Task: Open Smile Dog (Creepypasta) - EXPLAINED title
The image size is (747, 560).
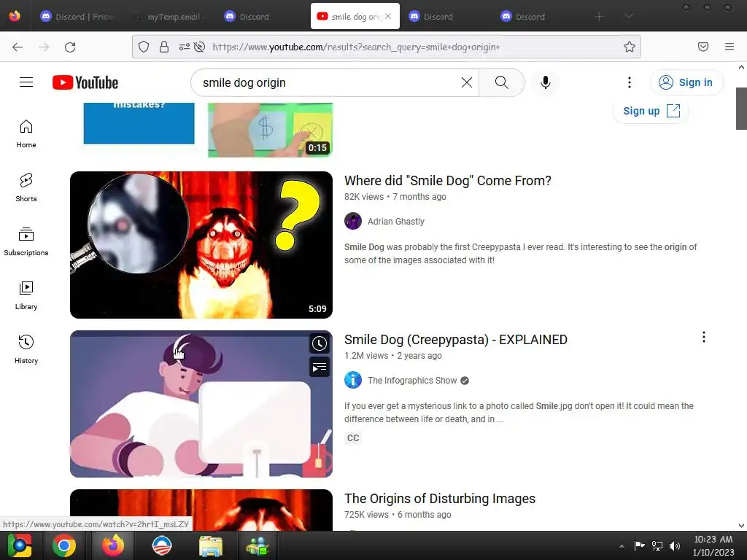Action: coord(456,340)
